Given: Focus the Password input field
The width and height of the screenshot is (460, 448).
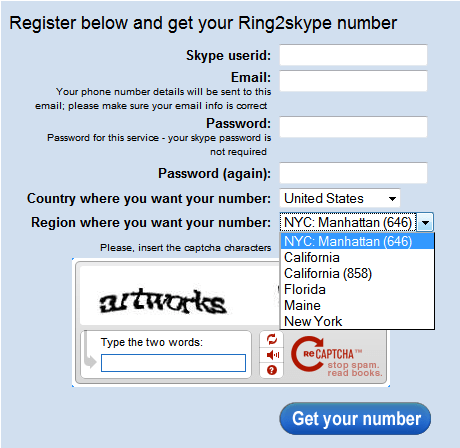Looking at the screenshot, I should 353,127.
